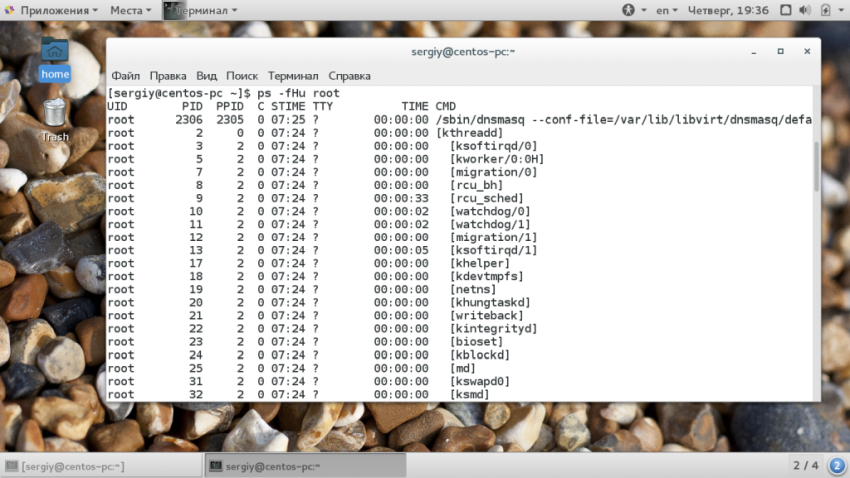Open the home folder desktop icon
The width and height of the screenshot is (850, 478).
[x=55, y=58]
